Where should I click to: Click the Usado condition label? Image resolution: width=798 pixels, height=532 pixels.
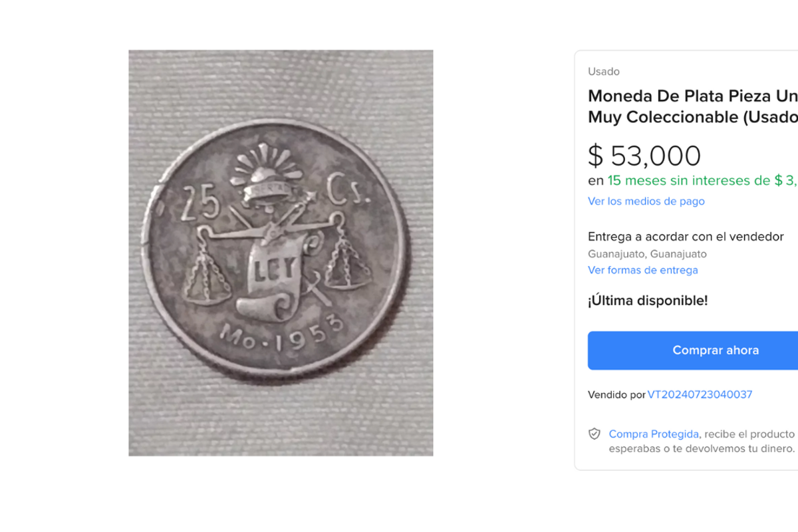(603, 71)
